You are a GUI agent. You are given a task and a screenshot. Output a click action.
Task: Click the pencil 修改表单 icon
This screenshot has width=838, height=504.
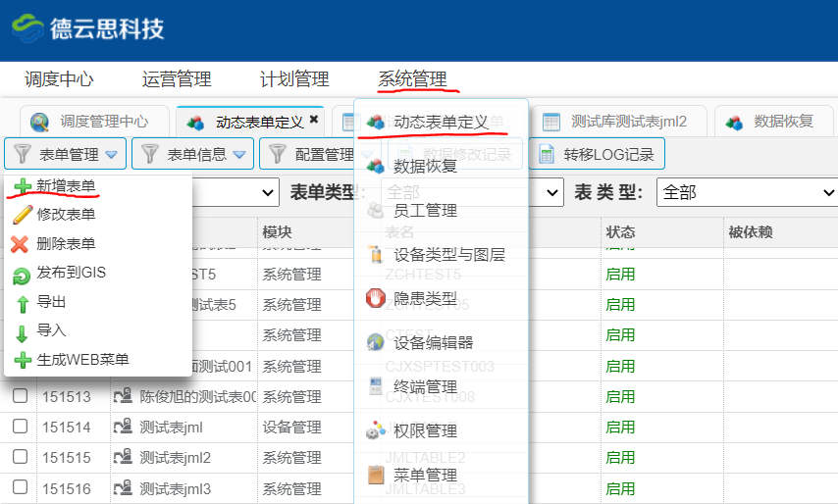(x=22, y=215)
